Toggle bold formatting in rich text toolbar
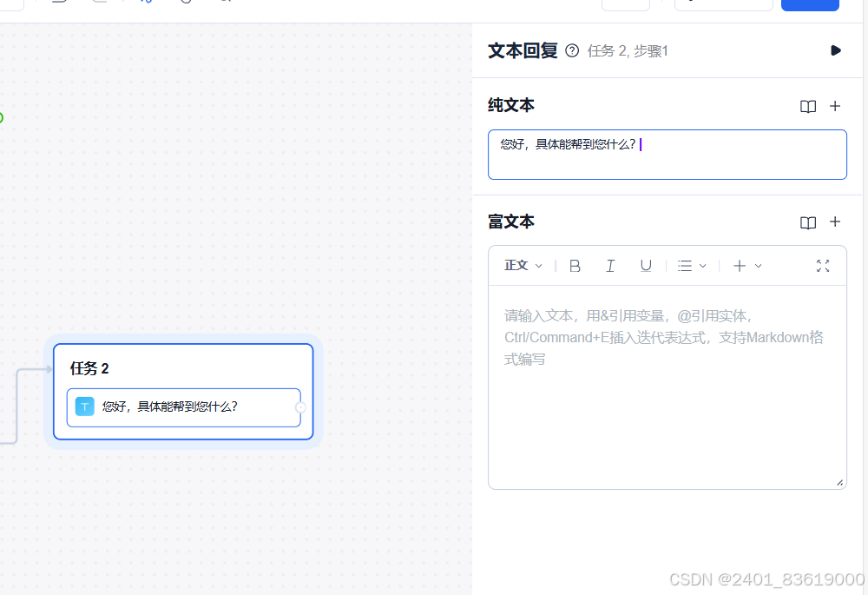 (575, 266)
